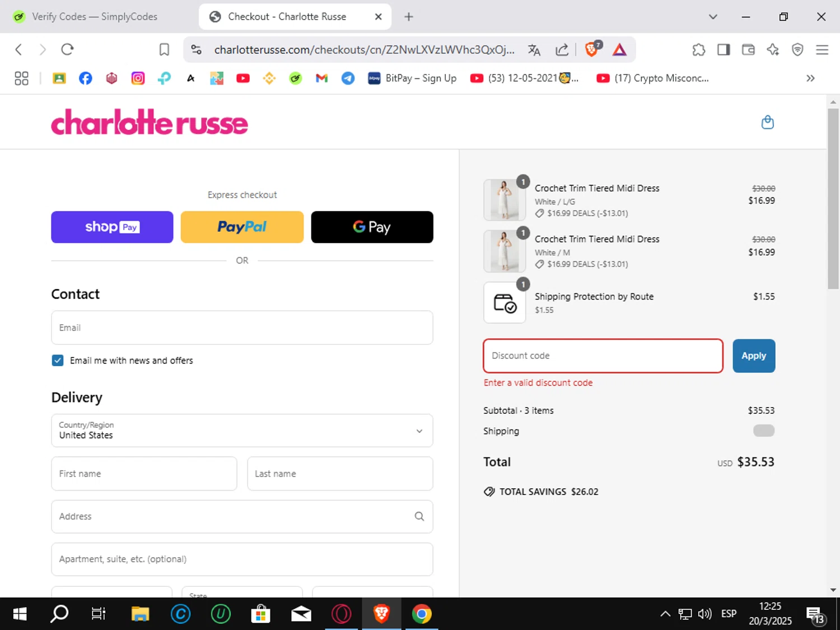Click the page vertical scrollbar thumb
The image size is (840, 630).
click(x=833, y=199)
